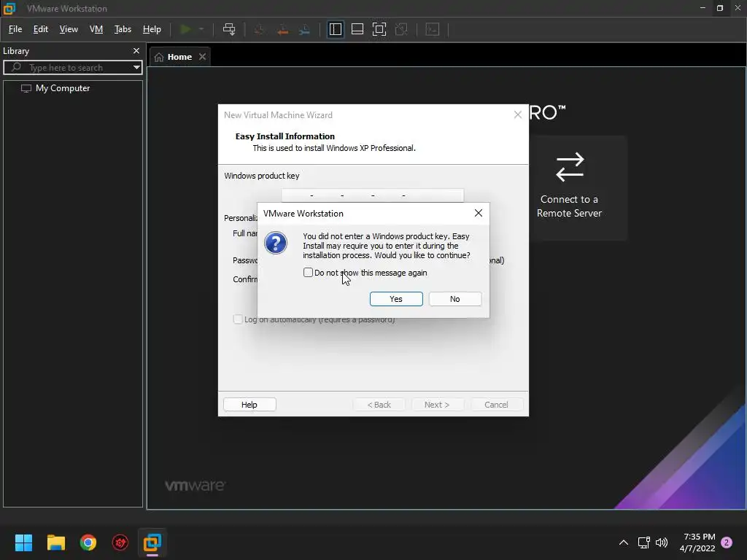The image size is (747, 560).
Task: Close the Library panel
Action: 136,50
